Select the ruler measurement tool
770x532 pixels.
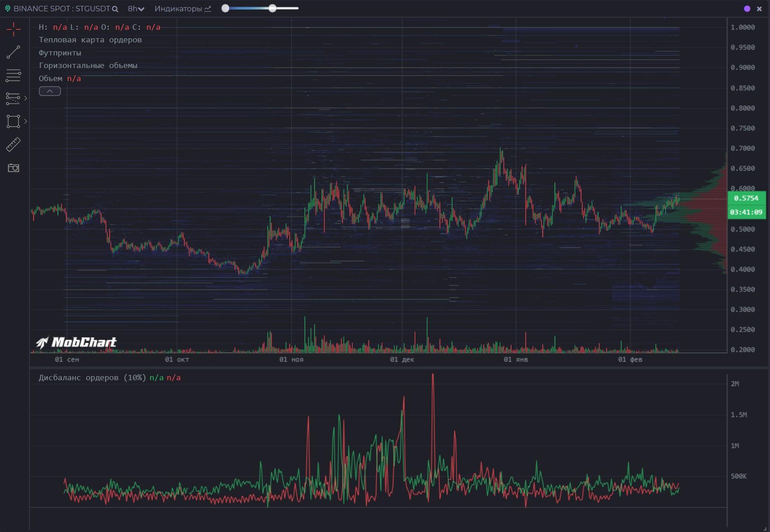(14, 144)
